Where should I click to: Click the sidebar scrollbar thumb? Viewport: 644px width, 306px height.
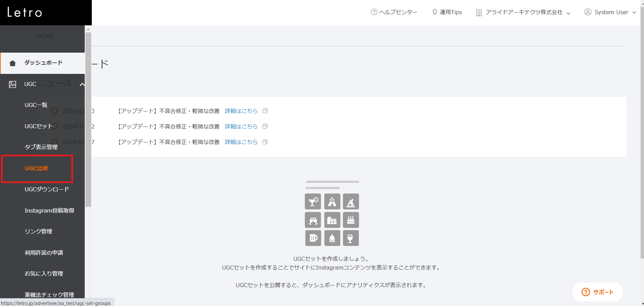pos(88,118)
